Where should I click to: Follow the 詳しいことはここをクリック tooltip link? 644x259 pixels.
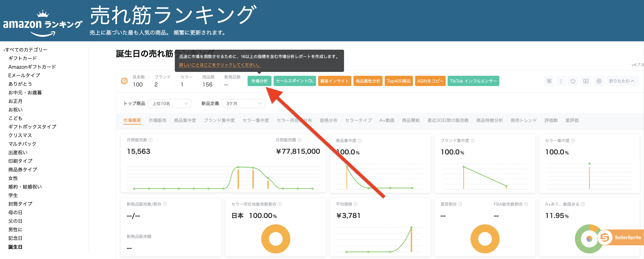pyautogui.click(x=220, y=65)
